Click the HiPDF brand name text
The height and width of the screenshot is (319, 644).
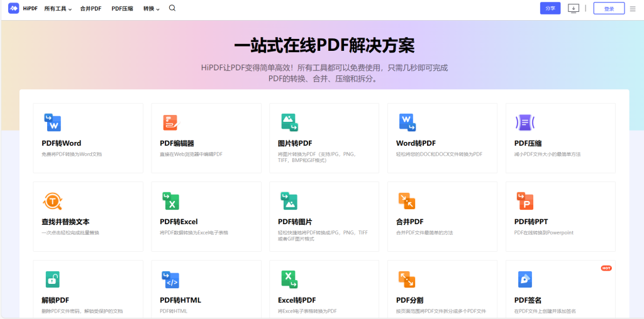(31, 8)
